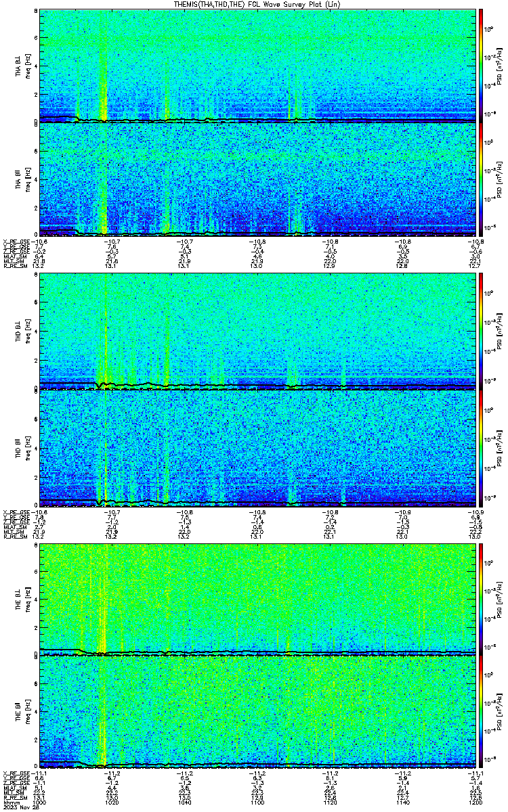Click the color bar beside THE B-perpendicular panel

point(482,598)
